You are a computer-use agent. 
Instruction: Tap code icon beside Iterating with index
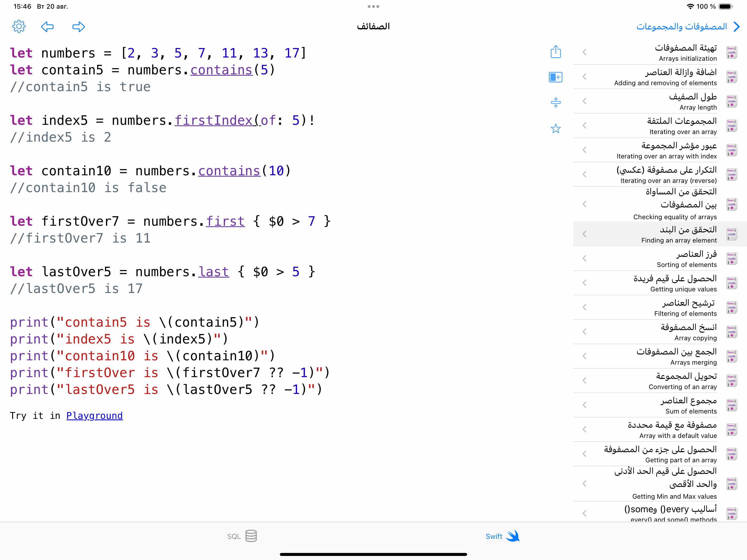[x=732, y=150]
